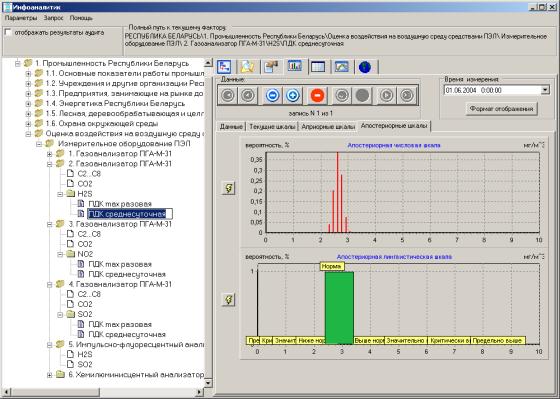This screenshot has width=560, height=399.
Task: Toggle 'отображать результаты аудита' checkbox
Action: click(9, 33)
